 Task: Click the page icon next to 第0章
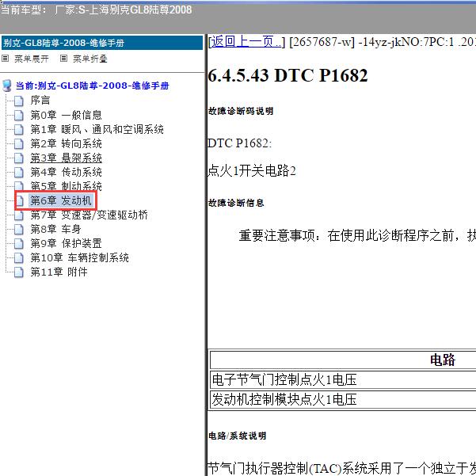19,115
